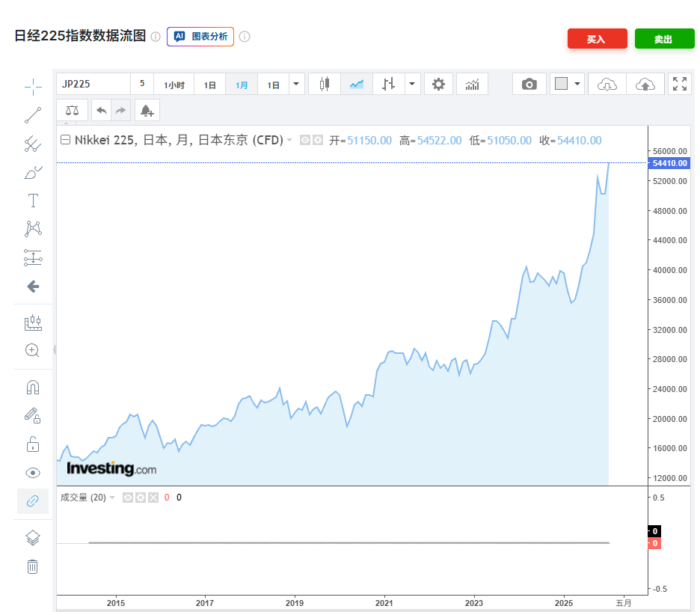The width and height of the screenshot is (700, 612).
Task: Click the zoom in magnifier tool
Action: [33, 350]
